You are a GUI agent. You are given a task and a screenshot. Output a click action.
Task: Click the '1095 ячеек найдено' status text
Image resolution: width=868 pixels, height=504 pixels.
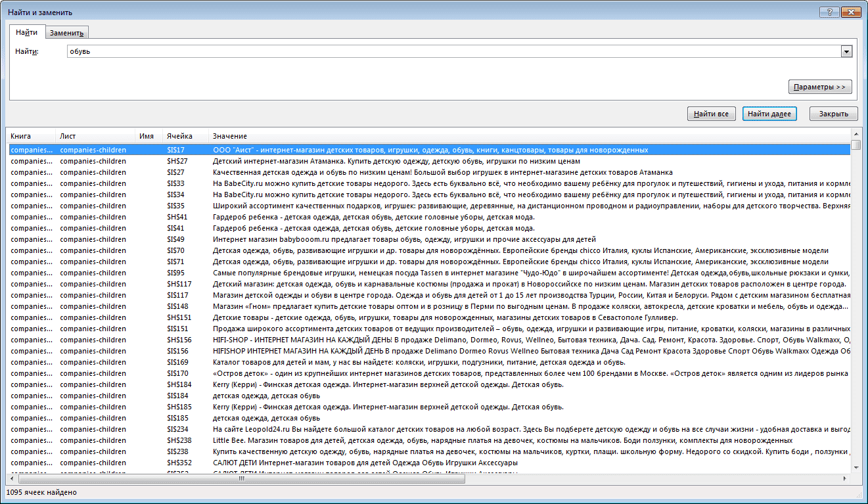point(42,492)
